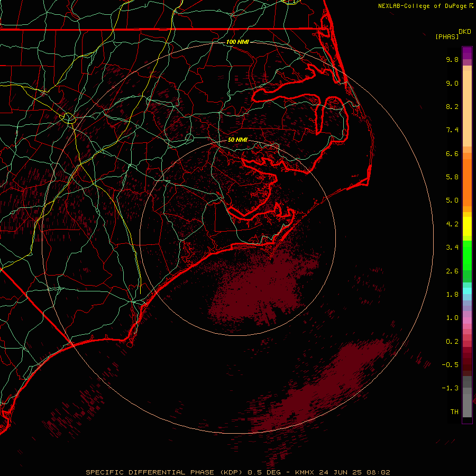Image resolution: width=476 pixels, height=476 pixels.
Task: Click the 9.8 value on the color scale
Action: 452,59
